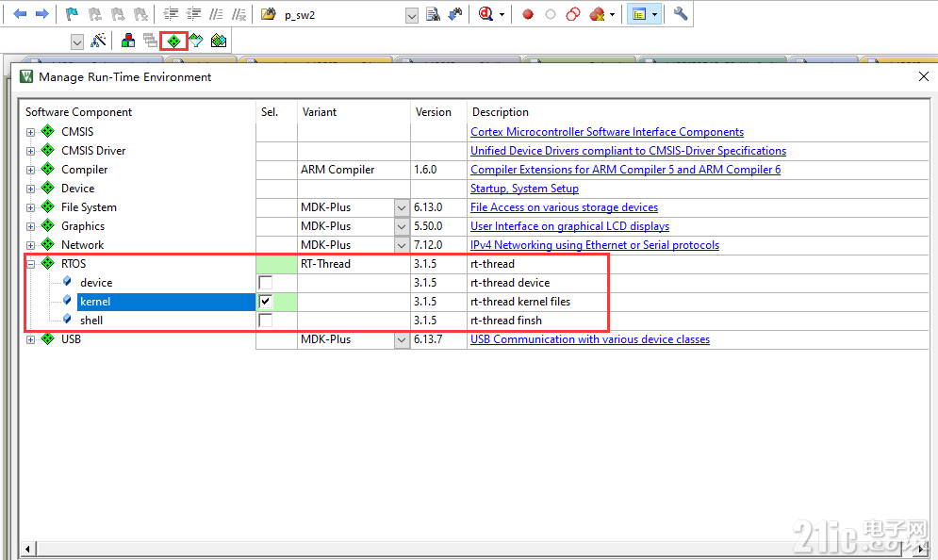Screen dimensions: 938x560
Task: Unindent the selected lines
Action: point(194,14)
